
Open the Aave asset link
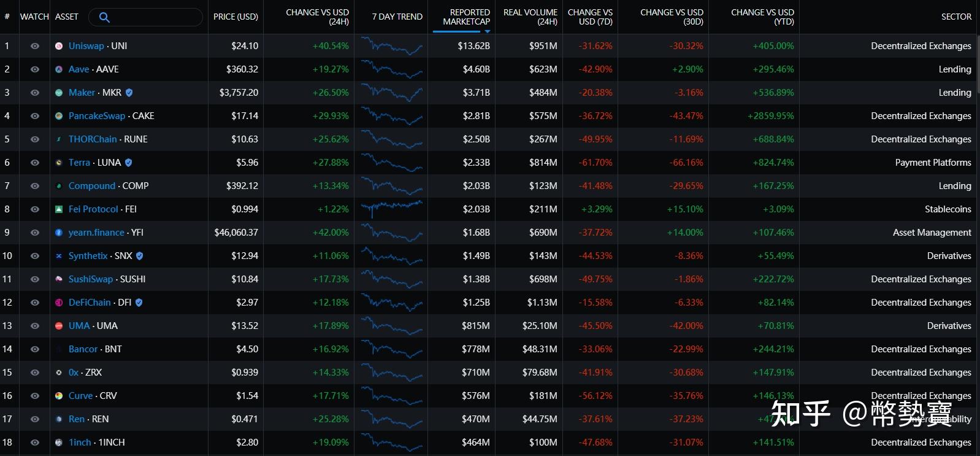(x=78, y=69)
